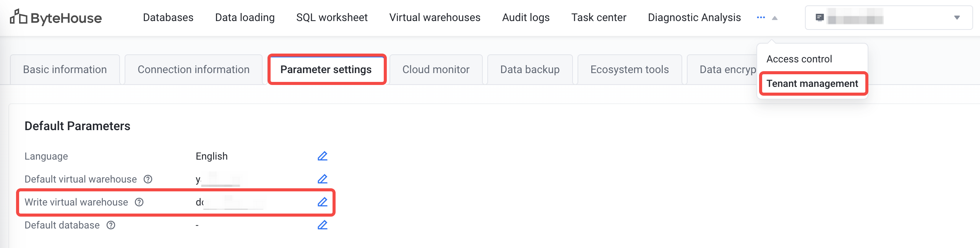Switch to Connection information tab
The height and width of the screenshot is (248, 980).
click(x=193, y=70)
